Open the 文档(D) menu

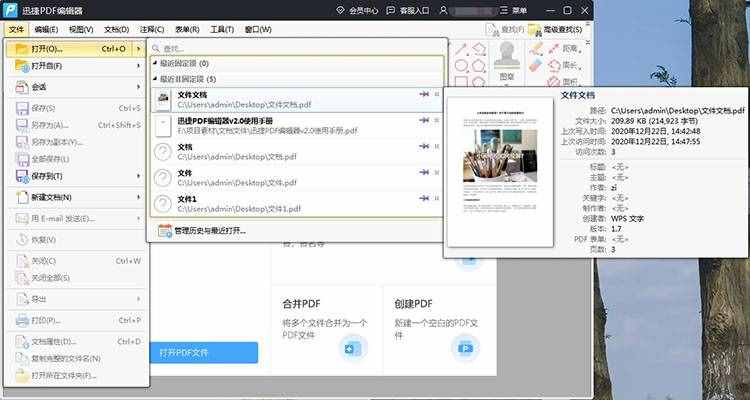pos(117,30)
